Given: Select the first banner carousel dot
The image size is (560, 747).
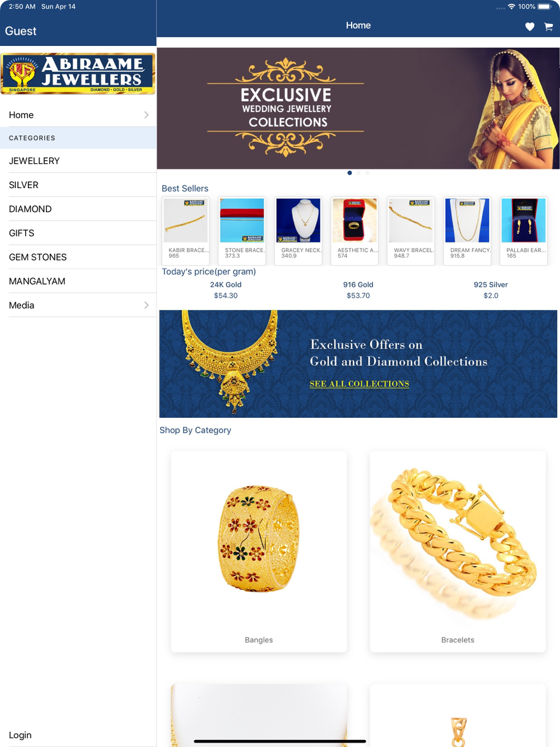Looking at the screenshot, I should click(349, 173).
